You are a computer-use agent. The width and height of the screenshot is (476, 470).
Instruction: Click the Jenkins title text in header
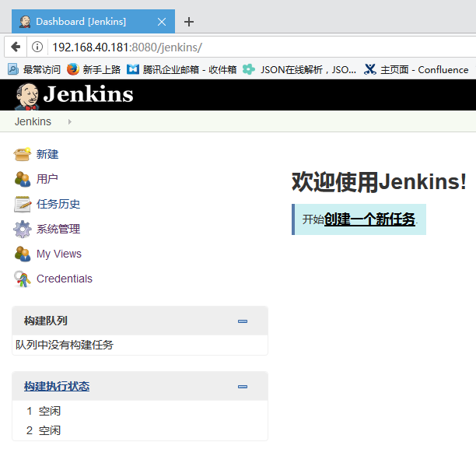tap(88, 94)
